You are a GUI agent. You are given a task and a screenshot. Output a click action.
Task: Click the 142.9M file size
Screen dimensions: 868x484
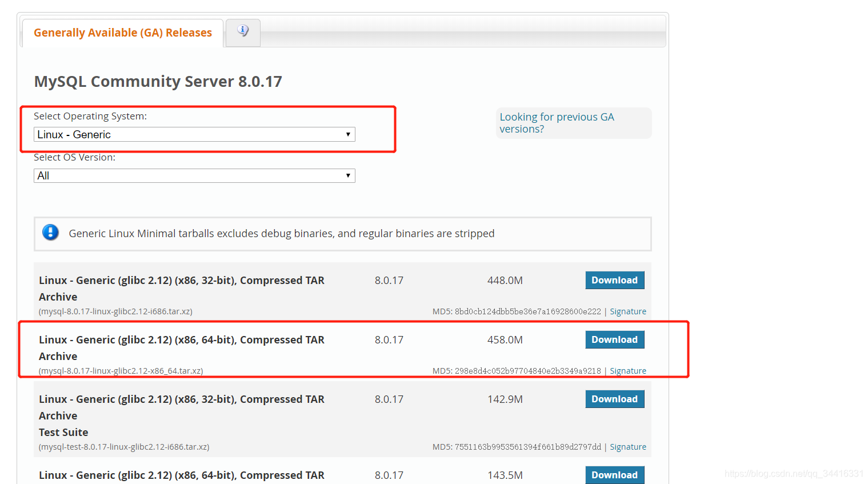coord(505,399)
